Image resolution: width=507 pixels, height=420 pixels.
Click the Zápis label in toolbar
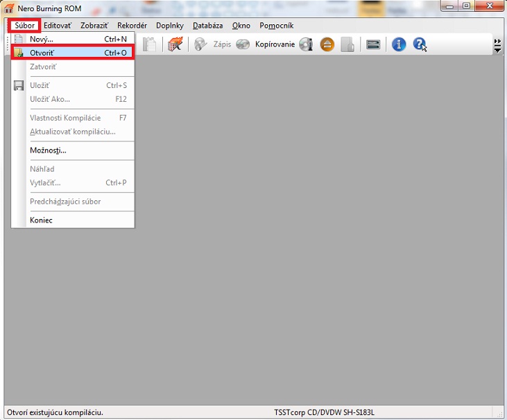(222, 44)
